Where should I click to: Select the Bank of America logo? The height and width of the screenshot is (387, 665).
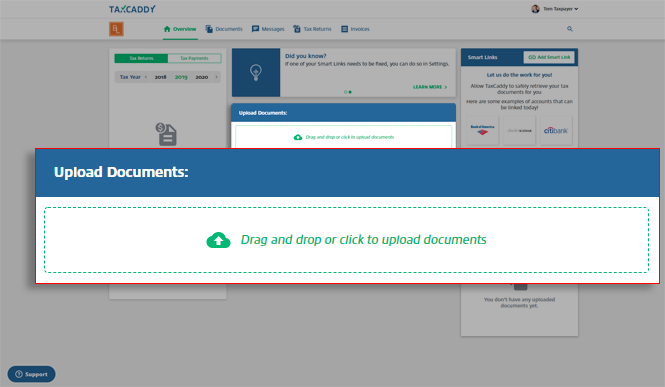point(482,131)
